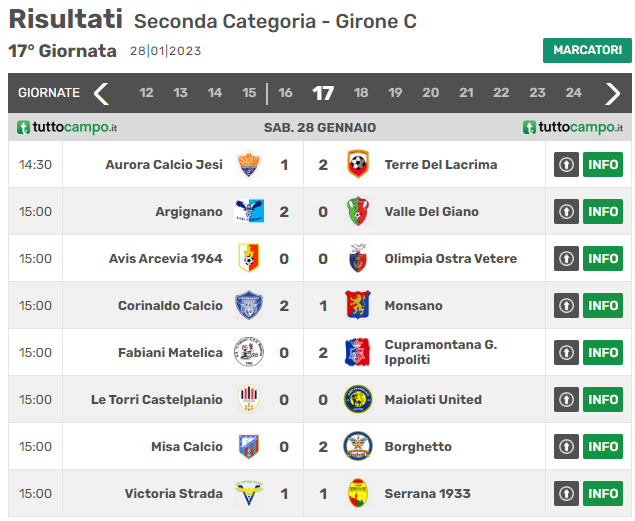Open INFO for Victoria Strada match
635x521 pixels.
[x=603, y=493]
